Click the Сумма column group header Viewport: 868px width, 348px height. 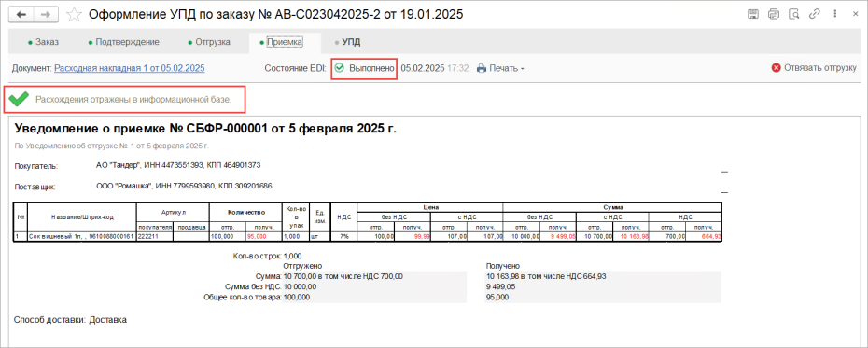point(612,207)
